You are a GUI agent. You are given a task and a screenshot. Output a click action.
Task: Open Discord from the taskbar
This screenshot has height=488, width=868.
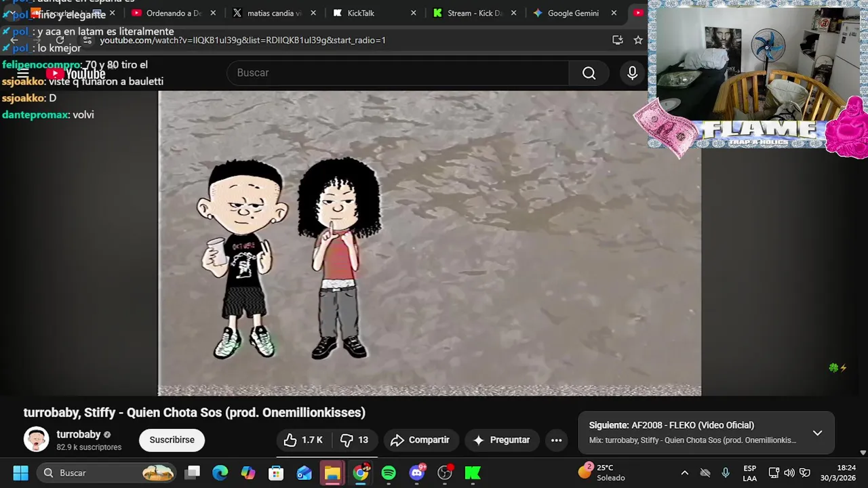[417, 472]
